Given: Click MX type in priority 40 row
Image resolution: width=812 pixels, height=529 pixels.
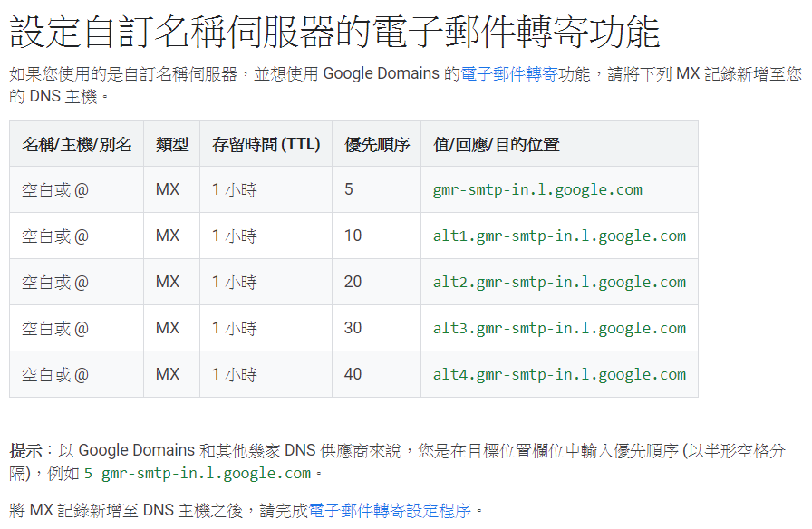Looking at the screenshot, I should 168,374.
